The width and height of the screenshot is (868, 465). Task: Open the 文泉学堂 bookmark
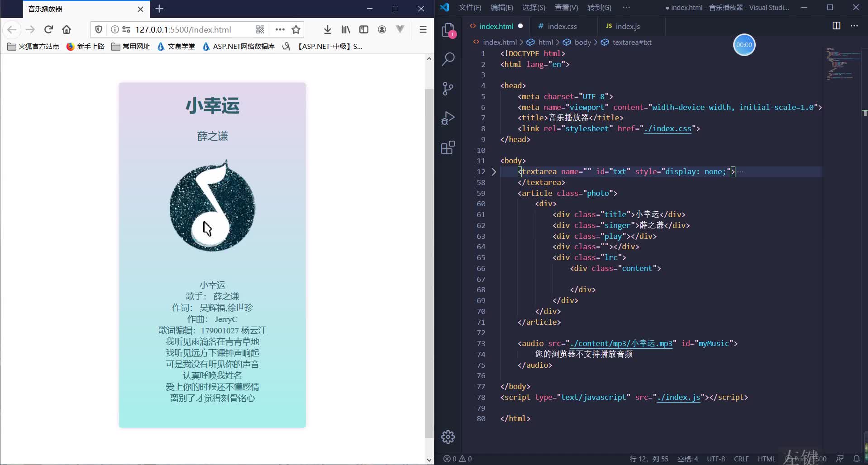point(176,46)
